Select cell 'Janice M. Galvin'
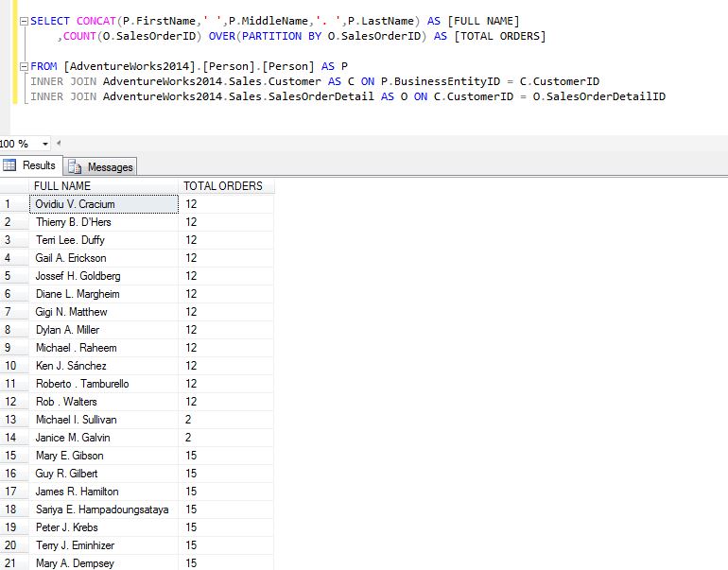The image size is (728, 570). [x=104, y=438]
